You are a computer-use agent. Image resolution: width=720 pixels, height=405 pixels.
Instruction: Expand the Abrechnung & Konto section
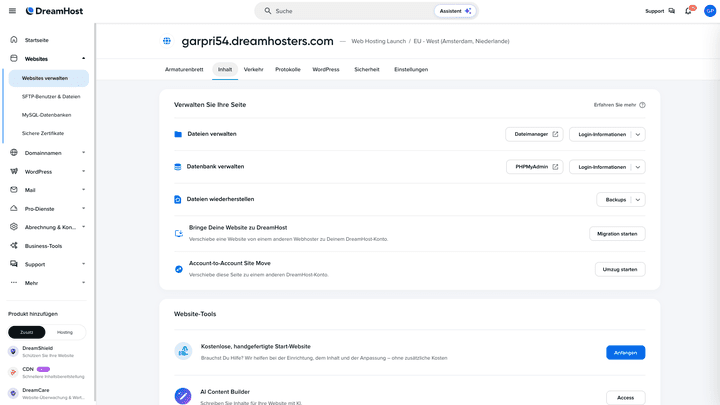(84, 227)
